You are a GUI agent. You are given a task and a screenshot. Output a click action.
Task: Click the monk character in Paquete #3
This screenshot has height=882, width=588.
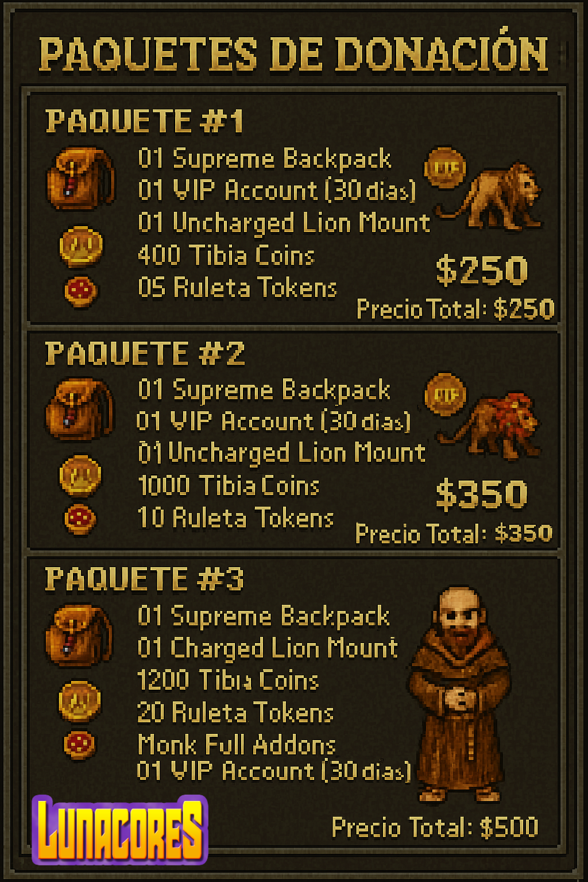coord(459,694)
